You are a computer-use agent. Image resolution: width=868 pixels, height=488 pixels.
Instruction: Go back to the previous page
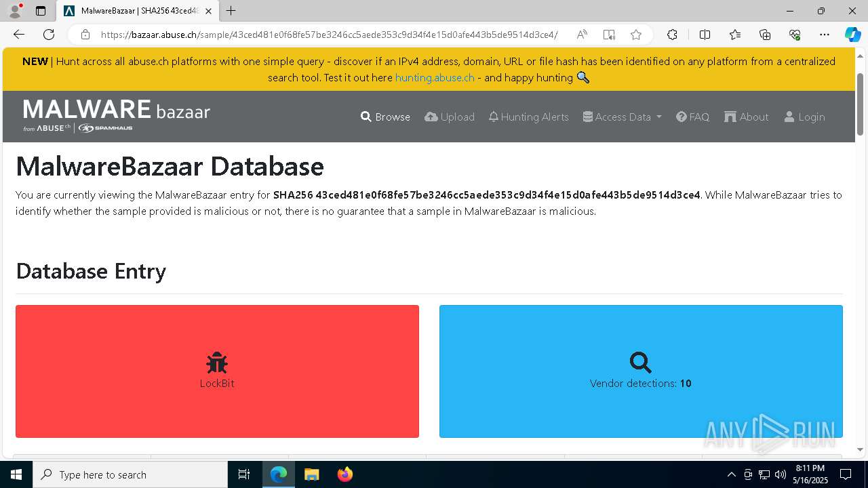click(19, 35)
